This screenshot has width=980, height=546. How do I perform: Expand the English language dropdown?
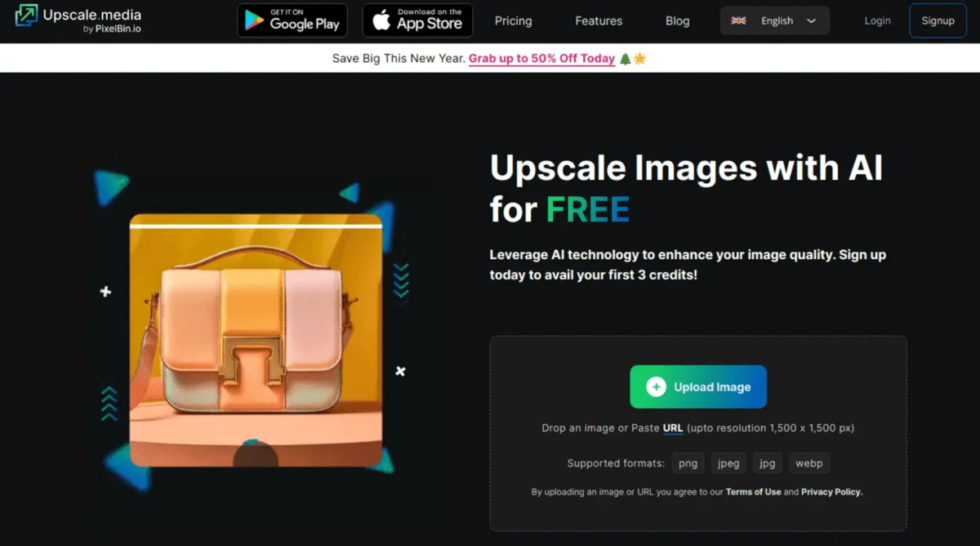775,21
